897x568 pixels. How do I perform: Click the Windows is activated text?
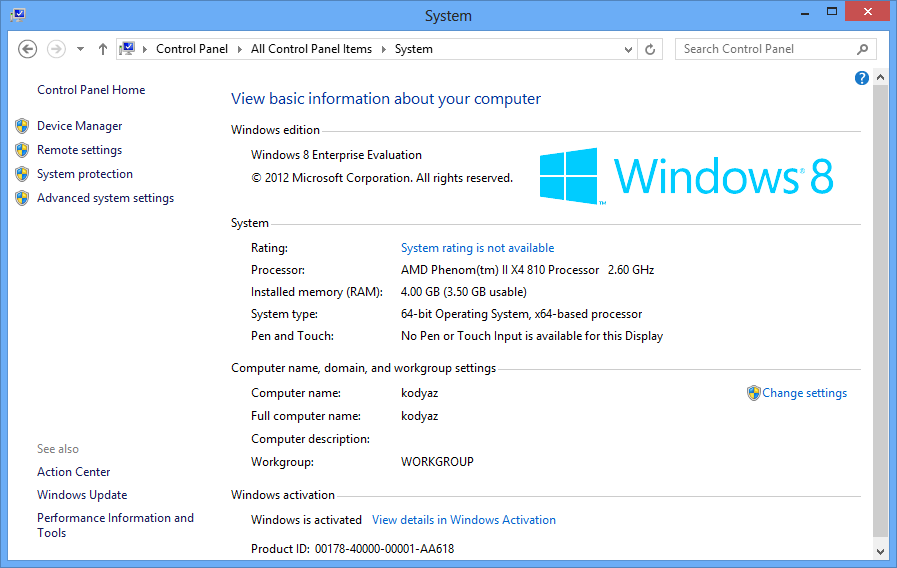point(306,520)
